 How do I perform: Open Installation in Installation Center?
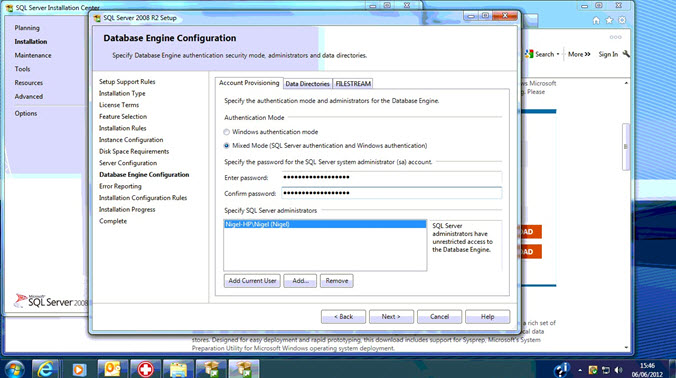click(31, 41)
